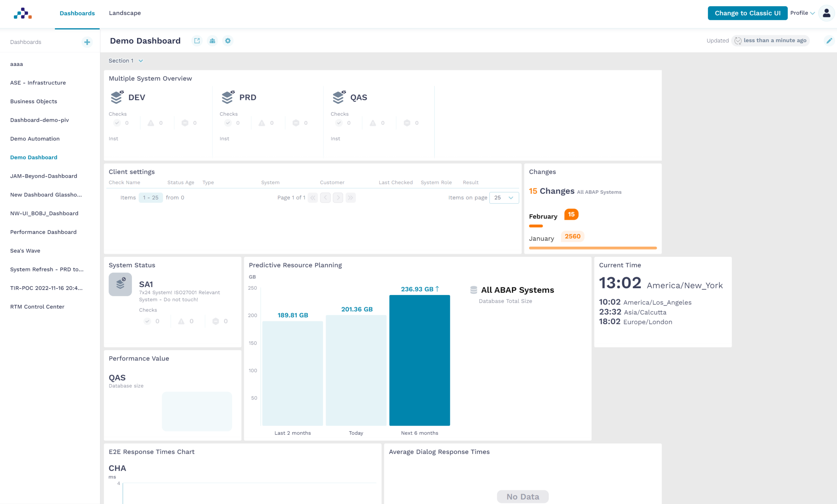
Task: Collapse the Section 1 panel
Action: pyautogui.click(x=141, y=60)
